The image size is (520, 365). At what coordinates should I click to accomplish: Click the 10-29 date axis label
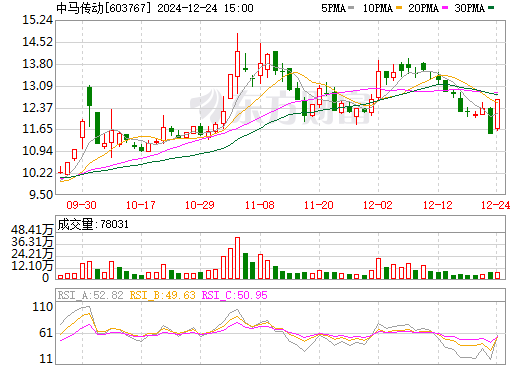pos(200,205)
